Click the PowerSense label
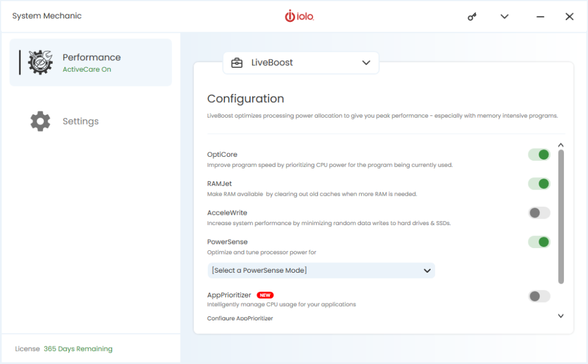The height and width of the screenshot is (364, 588). pyautogui.click(x=227, y=242)
